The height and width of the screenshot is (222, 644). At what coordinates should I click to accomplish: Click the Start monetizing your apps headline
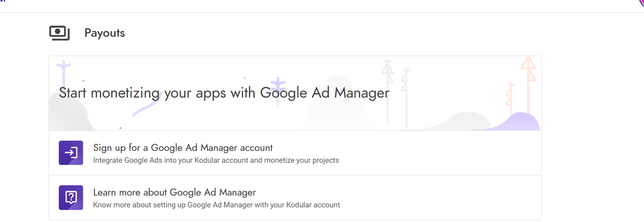point(224,93)
